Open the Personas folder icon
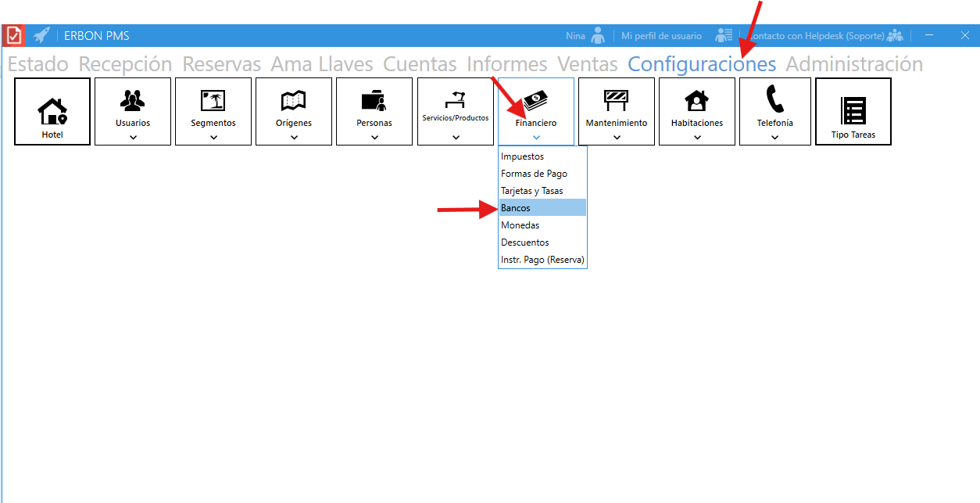This screenshot has width=980, height=503. coord(374,99)
